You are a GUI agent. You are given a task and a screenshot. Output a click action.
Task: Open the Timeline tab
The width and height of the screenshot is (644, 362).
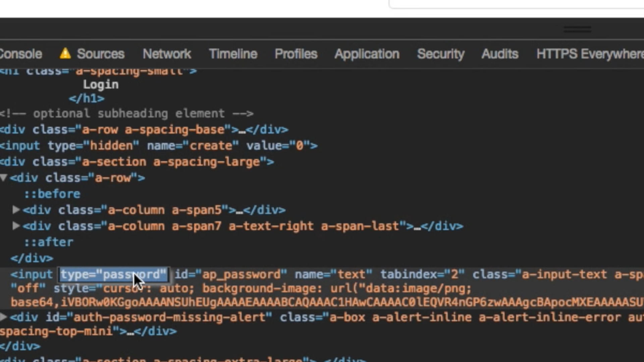coord(233,54)
